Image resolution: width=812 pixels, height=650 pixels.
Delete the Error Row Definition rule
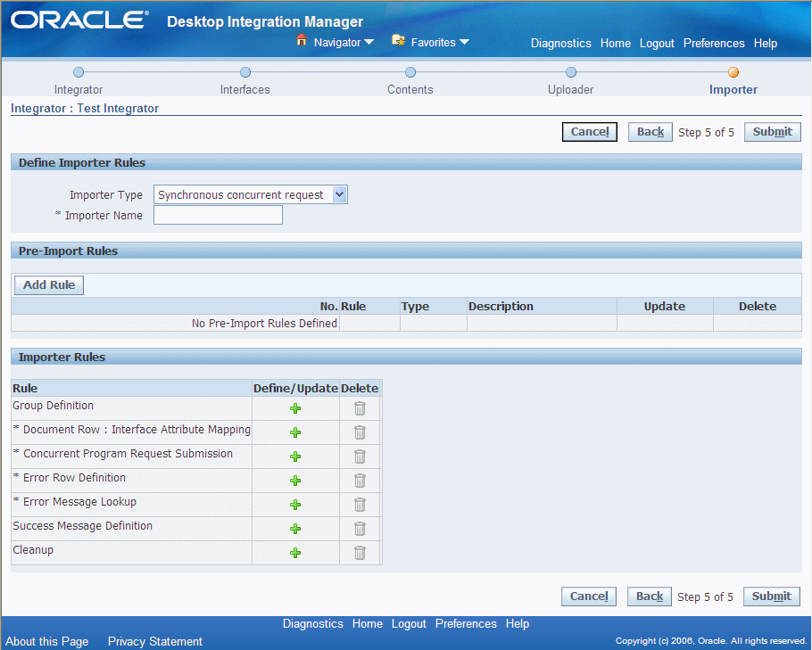[360, 481]
